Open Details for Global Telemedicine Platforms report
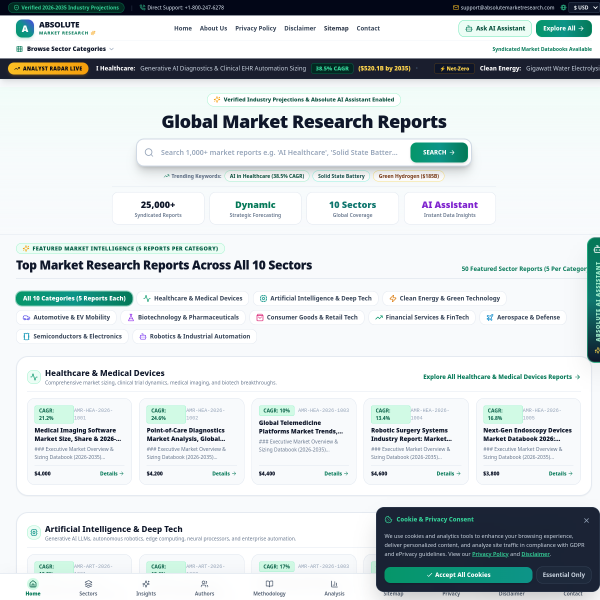600x600 pixels. click(336, 474)
